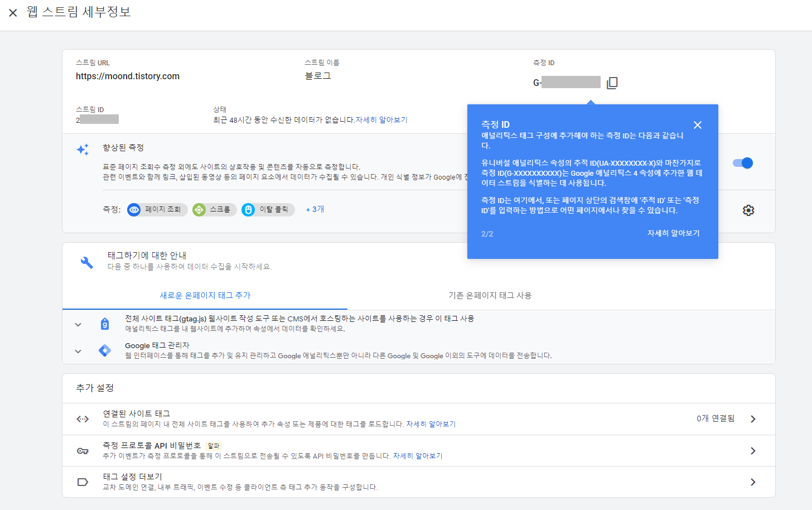The image size is (812, 510).
Task: Select 새로운 온페이지 태그 추가 tab
Action: pos(205,295)
